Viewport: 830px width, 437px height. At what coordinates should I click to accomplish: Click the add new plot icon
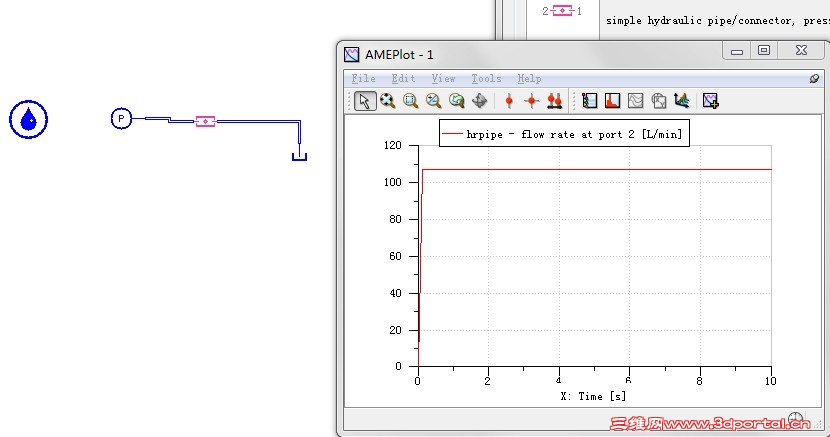[710, 101]
